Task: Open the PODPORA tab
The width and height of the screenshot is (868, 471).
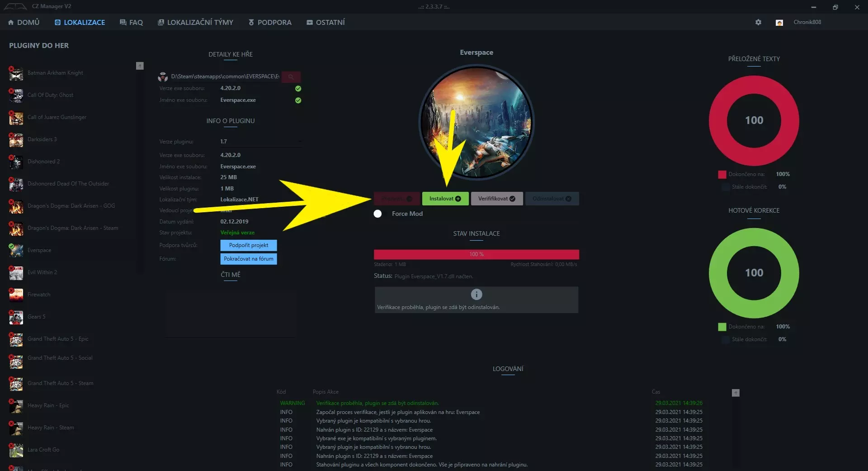Action: tap(270, 22)
